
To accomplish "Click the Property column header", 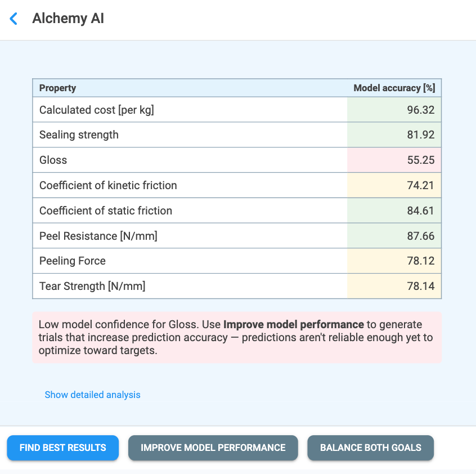I will pos(58,88).
